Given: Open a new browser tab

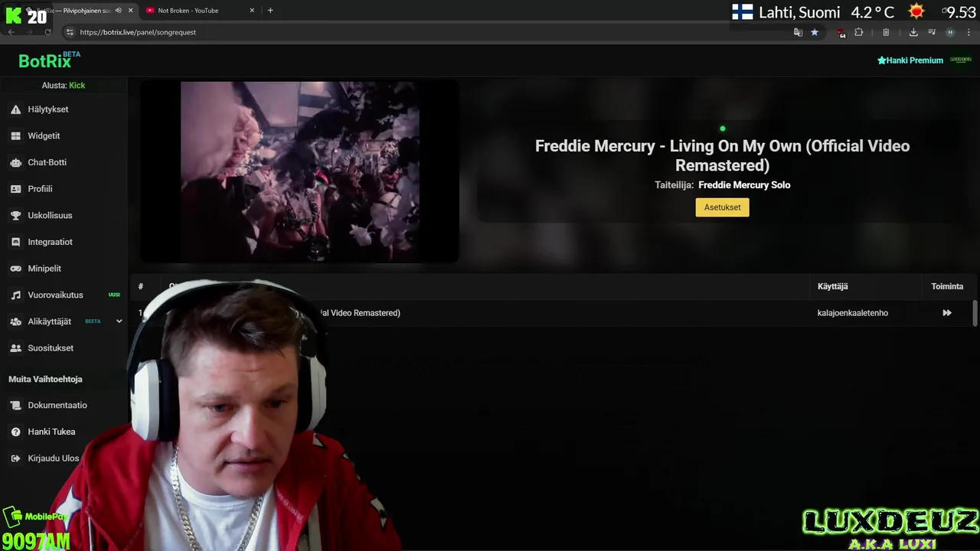Looking at the screenshot, I should (270, 11).
